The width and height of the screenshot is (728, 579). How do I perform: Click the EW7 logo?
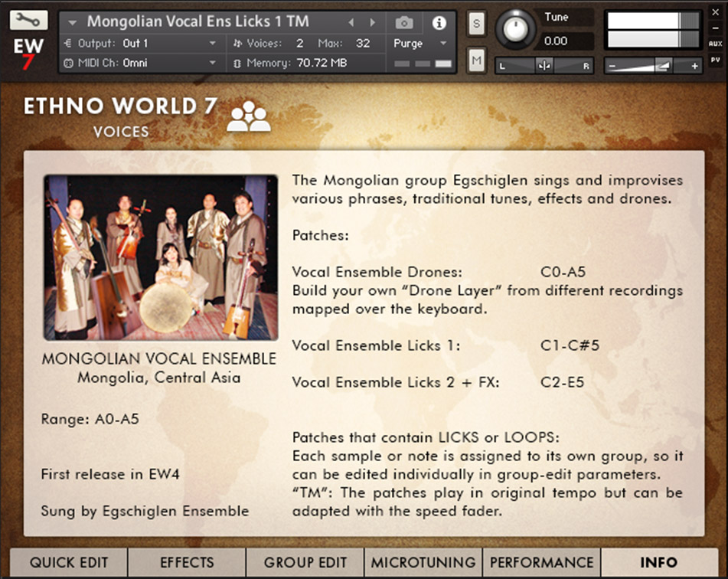(x=28, y=54)
